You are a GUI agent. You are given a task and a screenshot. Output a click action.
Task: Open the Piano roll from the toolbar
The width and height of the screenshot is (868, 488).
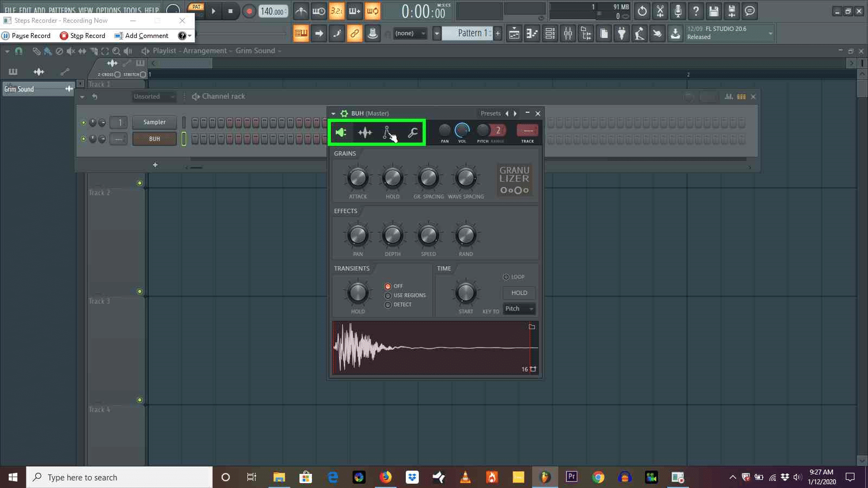pos(532,34)
